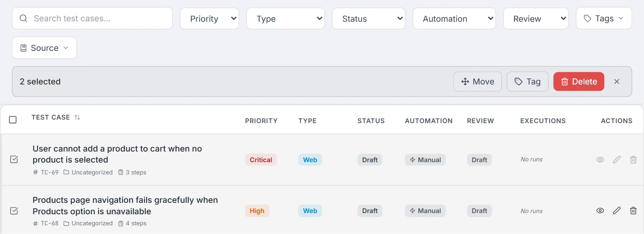Expand the Tags filter menu
This screenshot has width=644, height=234.
pos(604,19)
